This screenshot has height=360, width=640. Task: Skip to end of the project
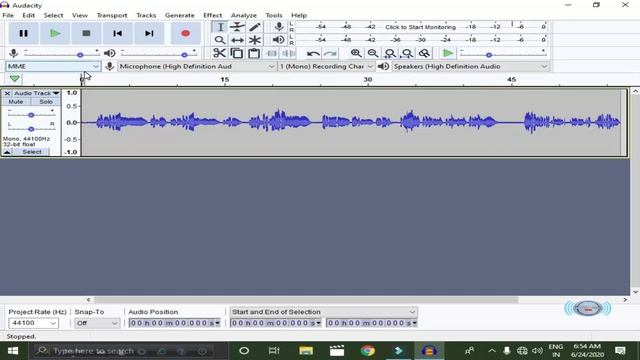pyautogui.click(x=149, y=33)
